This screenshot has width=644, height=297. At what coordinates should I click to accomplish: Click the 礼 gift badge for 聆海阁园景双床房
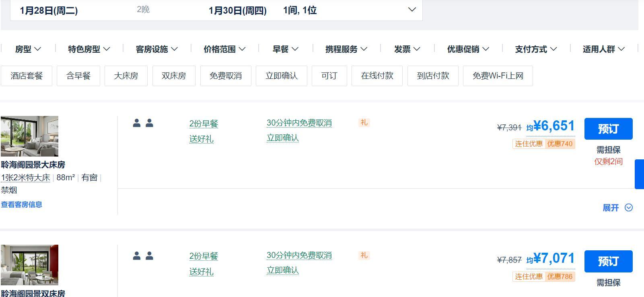[x=364, y=256]
